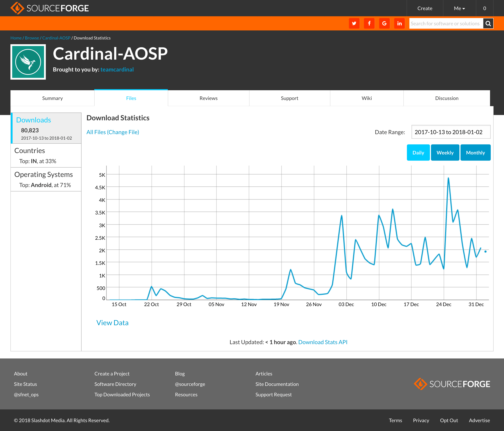Click the search magnifier icon
This screenshot has height=431, width=504.
[488, 23]
